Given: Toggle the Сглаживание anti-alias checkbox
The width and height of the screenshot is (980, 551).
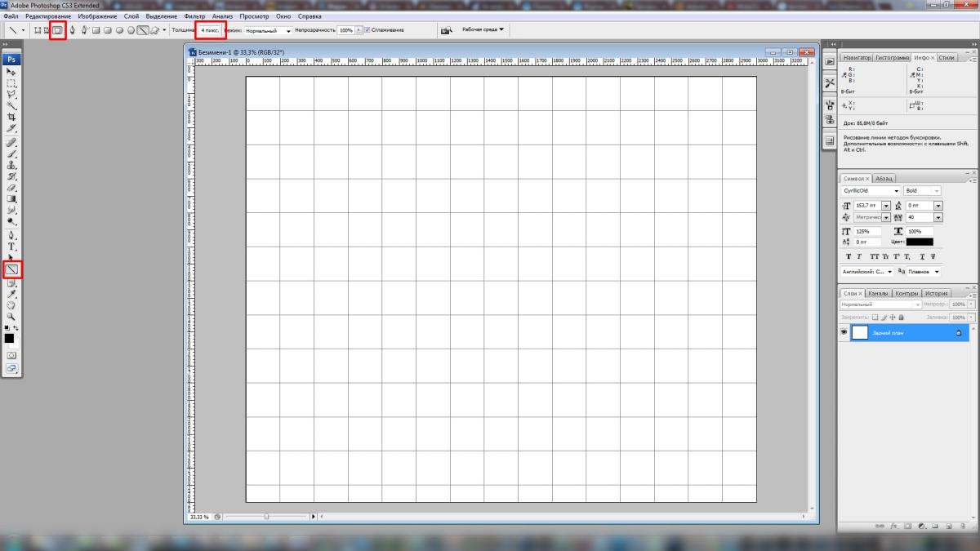Looking at the screenshot, I should click(x=367, y=30).
